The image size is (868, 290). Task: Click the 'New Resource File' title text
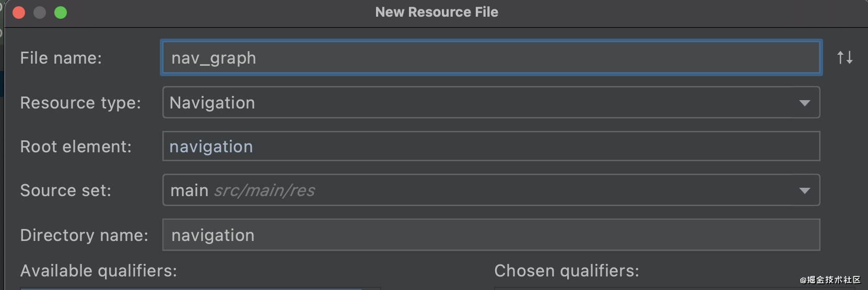pyautogui.click(x=437, y=12)
